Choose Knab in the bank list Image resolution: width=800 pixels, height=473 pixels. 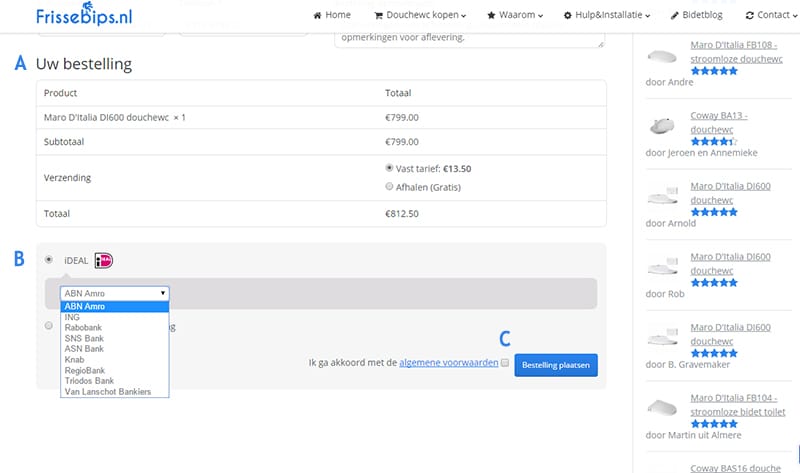[x=115, y=359]
